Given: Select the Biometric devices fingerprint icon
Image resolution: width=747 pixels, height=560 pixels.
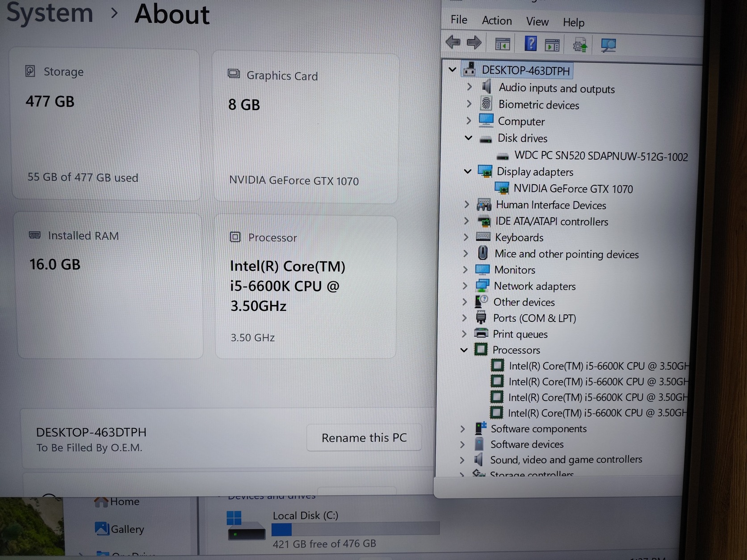Looking at the screenshot, I should (486, 104).
